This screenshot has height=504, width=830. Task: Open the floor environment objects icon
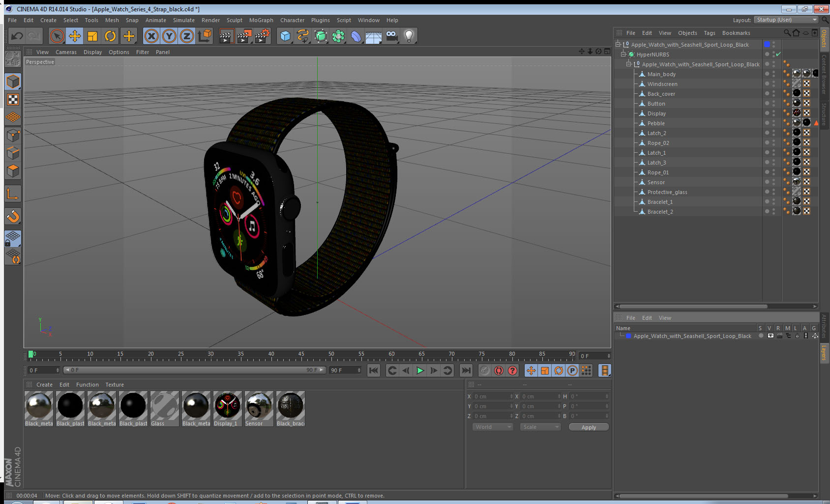[374, 36]
